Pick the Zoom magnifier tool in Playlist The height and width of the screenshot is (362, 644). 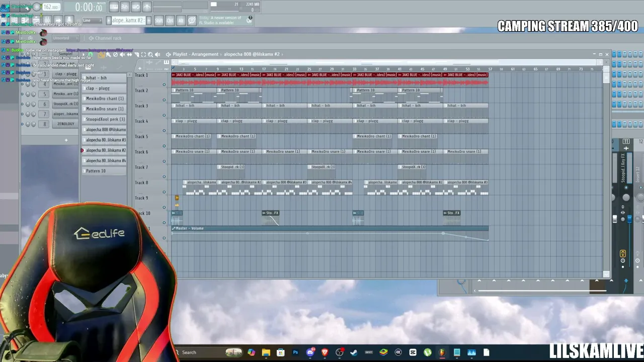150,54
